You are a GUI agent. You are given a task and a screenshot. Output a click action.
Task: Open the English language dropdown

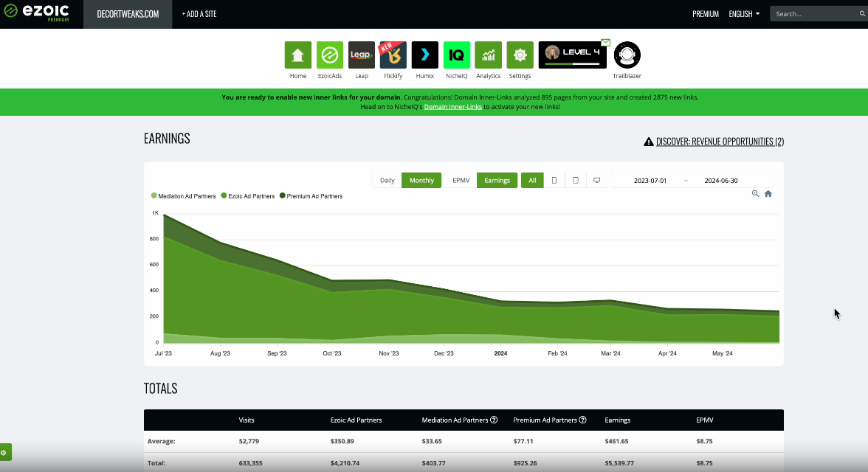[744, 14]
